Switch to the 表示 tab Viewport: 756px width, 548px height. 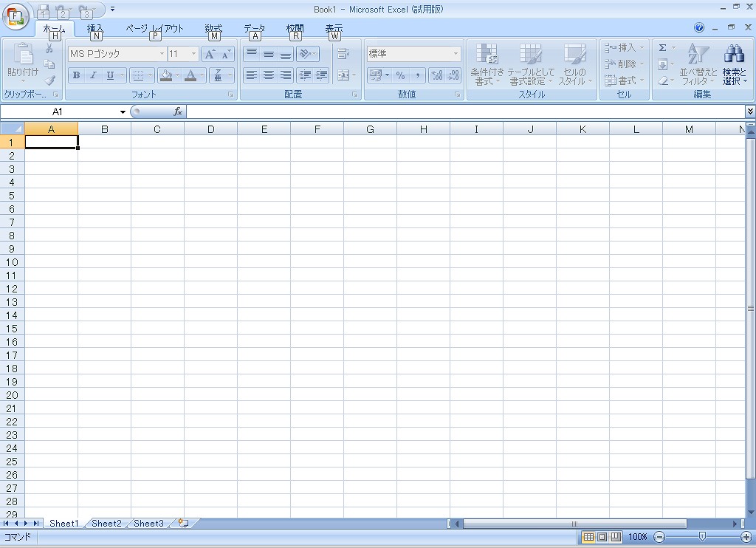click(x=334, y=29)
